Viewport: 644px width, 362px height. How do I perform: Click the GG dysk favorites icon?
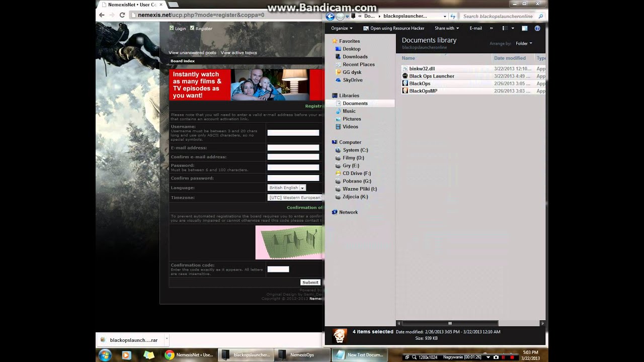(x=338, y=72)
